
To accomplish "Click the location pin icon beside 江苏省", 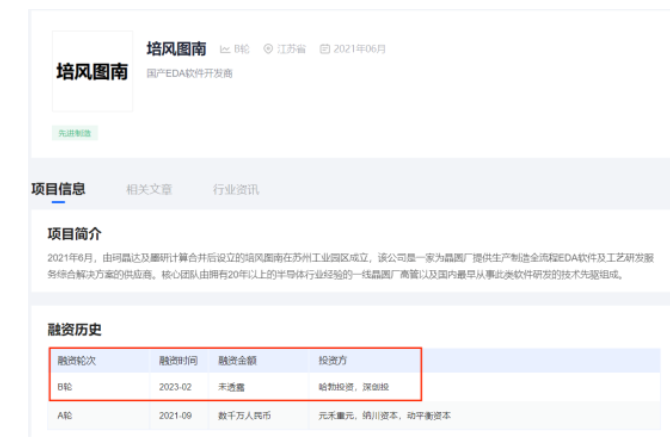I will click(268, 49).
